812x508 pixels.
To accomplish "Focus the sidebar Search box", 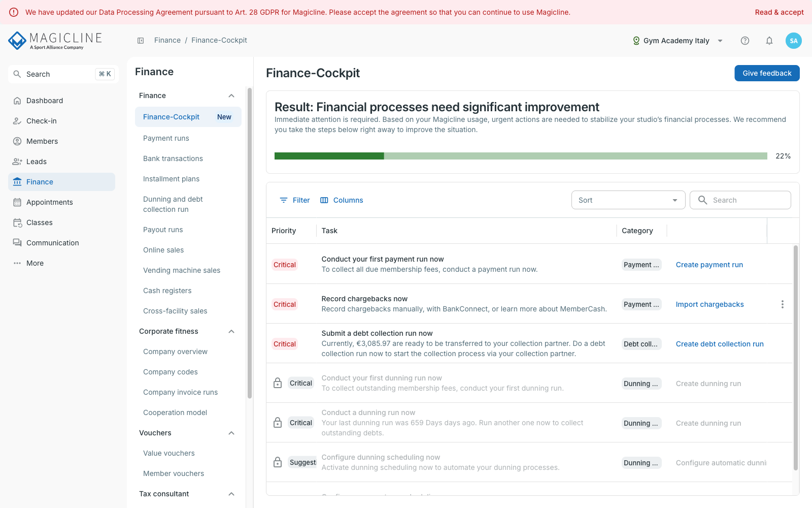I will [63, 74].
